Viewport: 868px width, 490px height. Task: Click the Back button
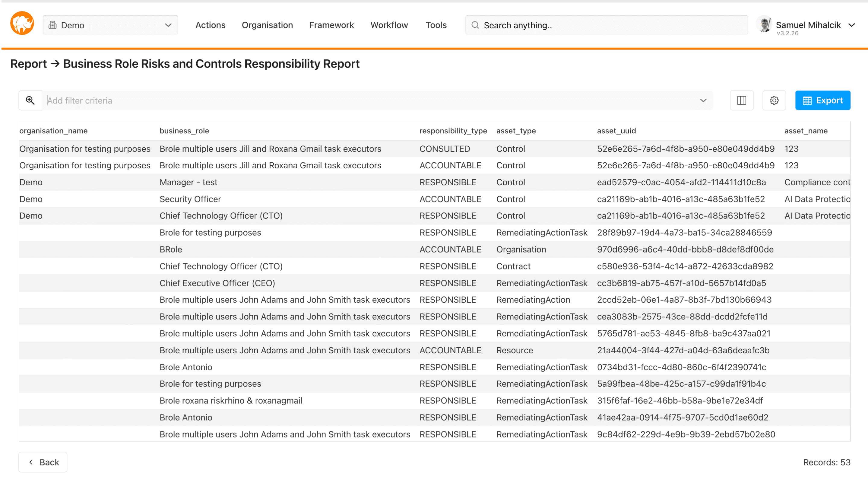click(43, 462)
